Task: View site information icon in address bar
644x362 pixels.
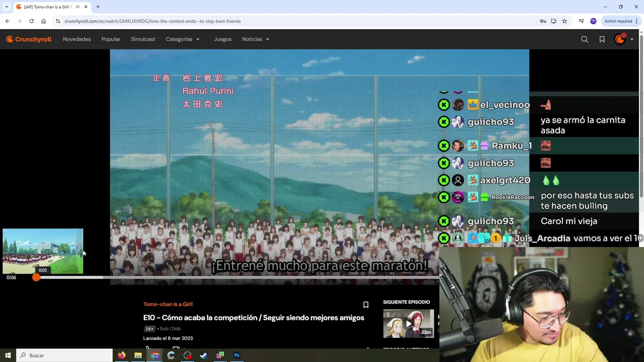Action: pyautogui.click(x=58, y=21)
